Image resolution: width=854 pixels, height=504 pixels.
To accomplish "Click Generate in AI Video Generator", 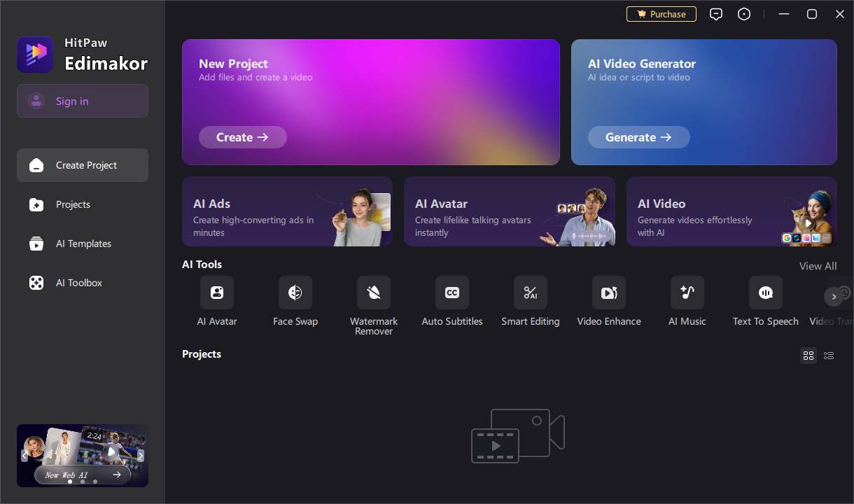I will click(638, 137).
